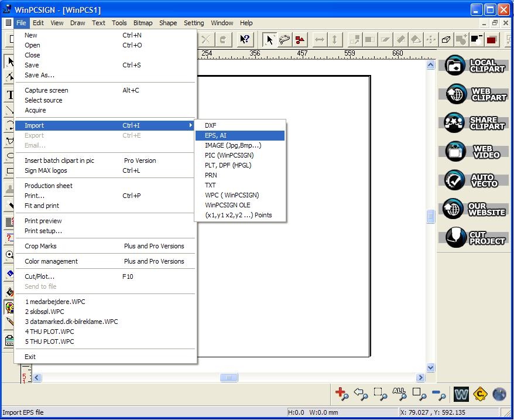This screenshot has height=420, width=514.
Task: Select the lasso selection tool in toolbar
Action: [x=285, y=40]
